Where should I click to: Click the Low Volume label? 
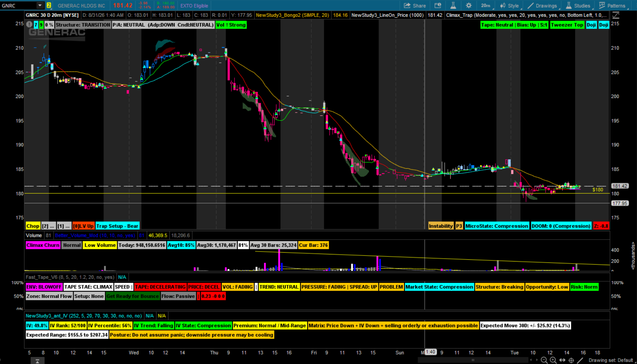(x=100, y=245)
